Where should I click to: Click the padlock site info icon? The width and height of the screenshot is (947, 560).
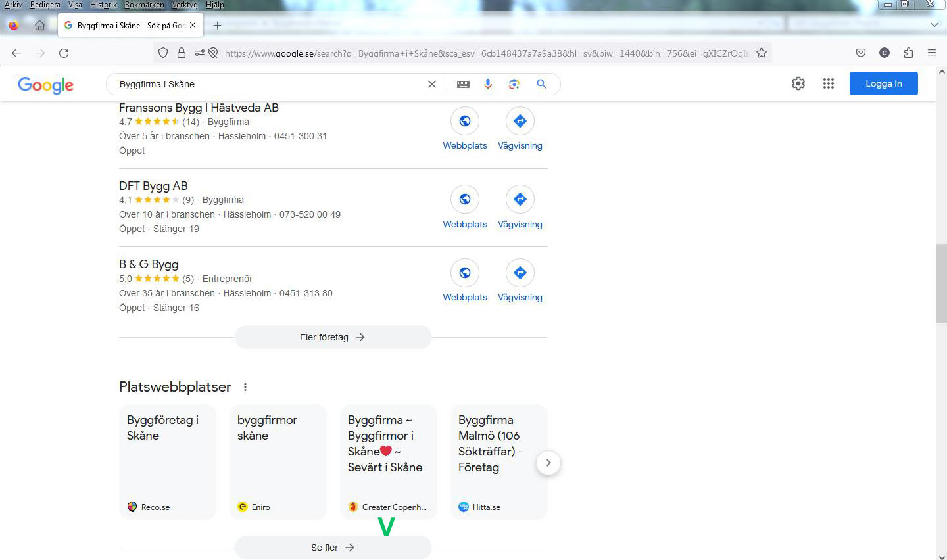182,53
